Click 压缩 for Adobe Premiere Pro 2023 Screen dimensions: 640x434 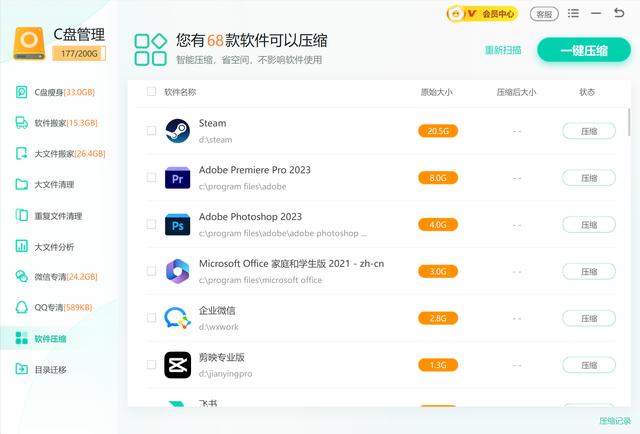coord(589,178)
